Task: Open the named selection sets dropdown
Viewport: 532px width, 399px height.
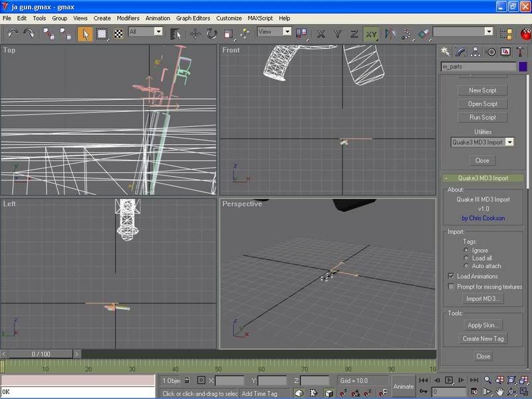Action: click(489, 31)
